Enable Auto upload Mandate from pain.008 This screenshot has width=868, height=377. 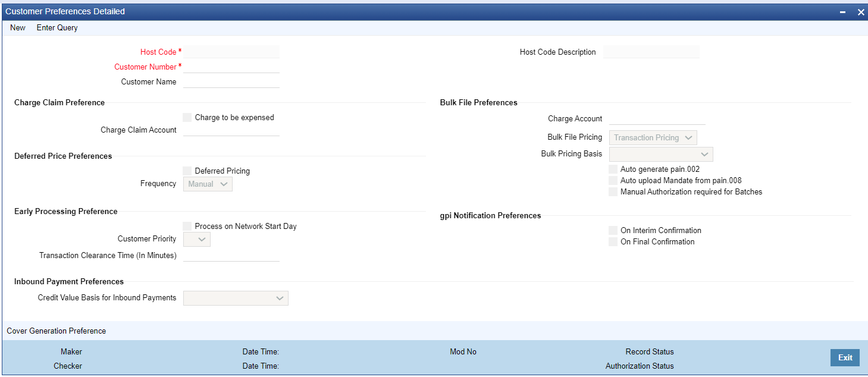tap(613, 181)
